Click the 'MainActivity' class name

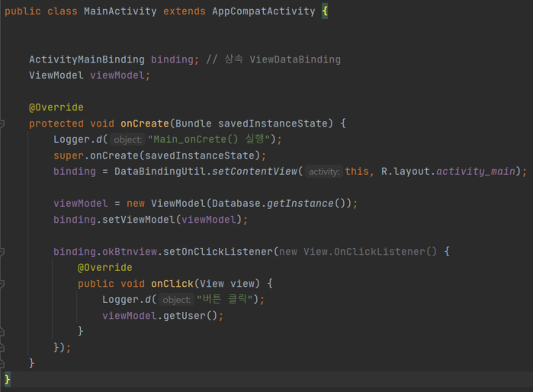click(x=120, y=11)
